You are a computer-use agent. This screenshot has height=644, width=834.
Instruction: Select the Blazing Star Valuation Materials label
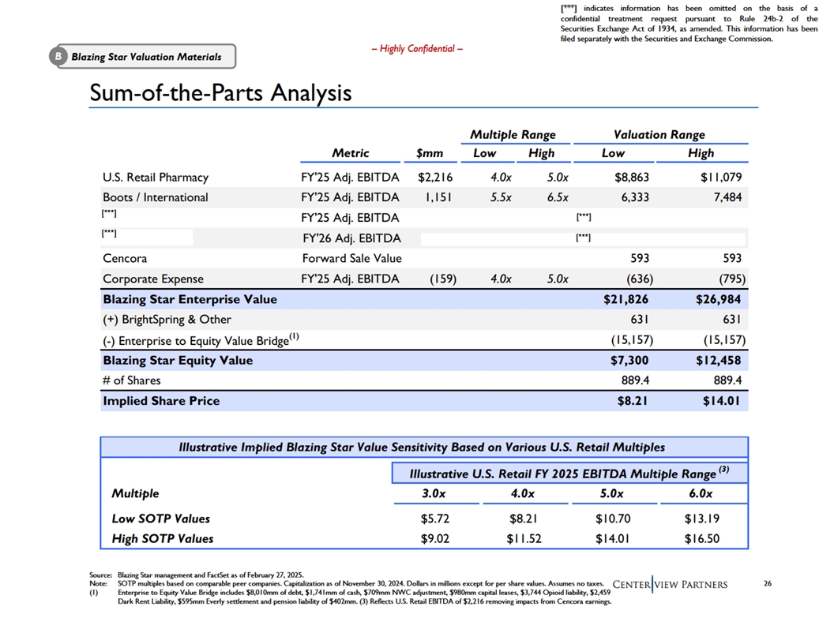click(x=146, y=57)
